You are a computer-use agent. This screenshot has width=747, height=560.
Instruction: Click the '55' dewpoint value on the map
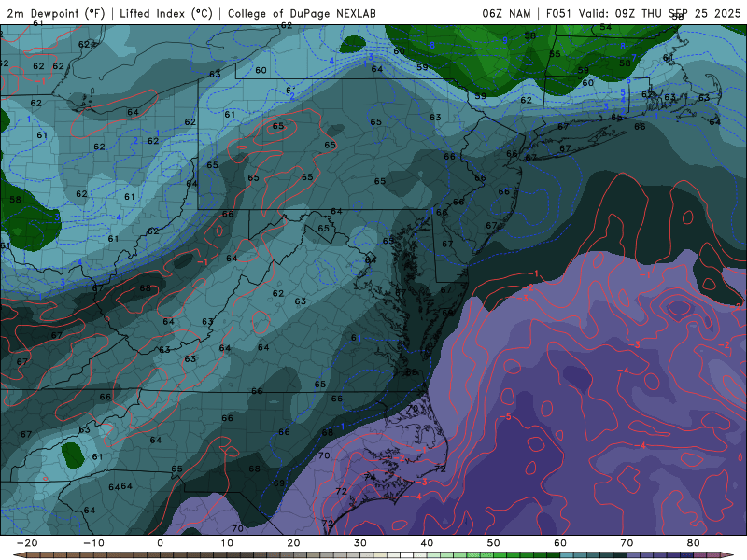point(555,54)
